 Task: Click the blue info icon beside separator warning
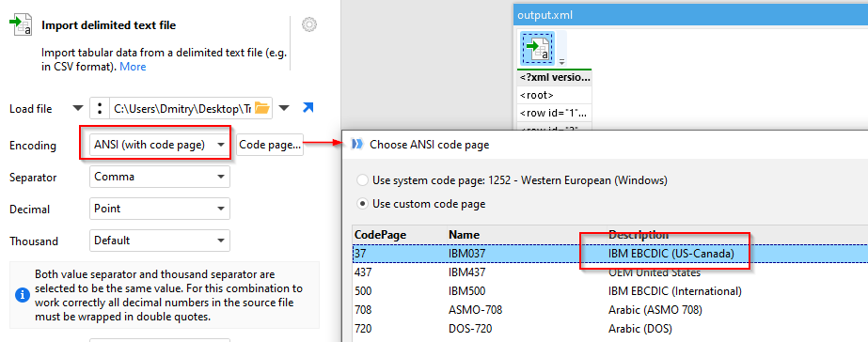pyautogui.click(x=23, y=296)
